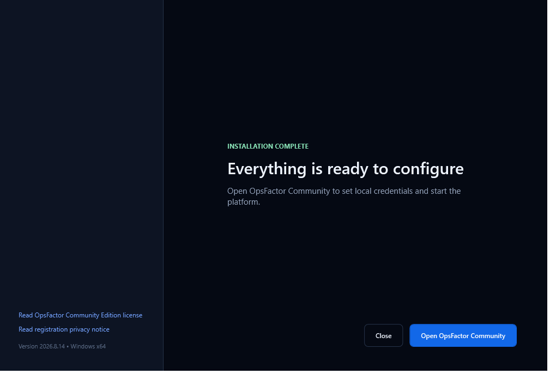This screenshot has width=556, height=392.
Task: Click the 'INSTALLATION COMPLETE' status label
Action: (x=268, y=146)
